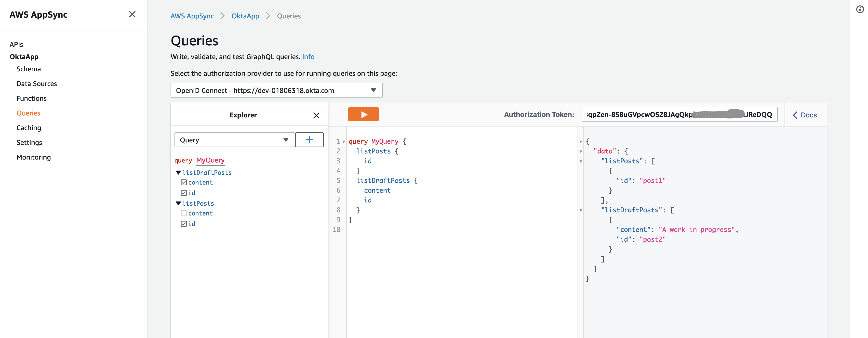
Task: Uncheck id under listPosts
Action: 184,224
